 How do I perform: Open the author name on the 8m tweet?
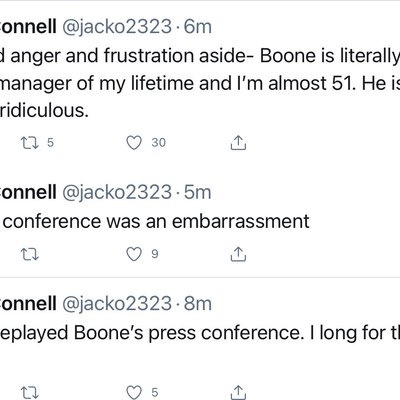(28, 303)
